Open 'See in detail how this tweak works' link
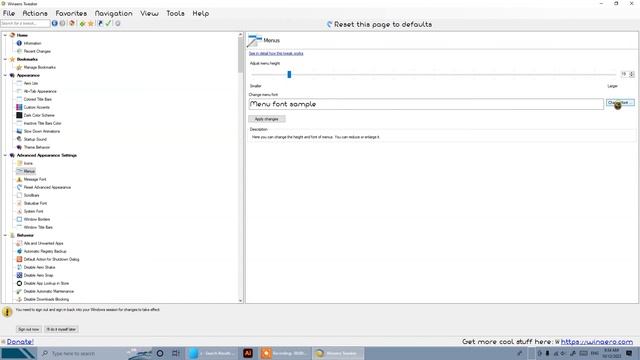This screenshot has width=640, height=360. (x=276, y=53)
